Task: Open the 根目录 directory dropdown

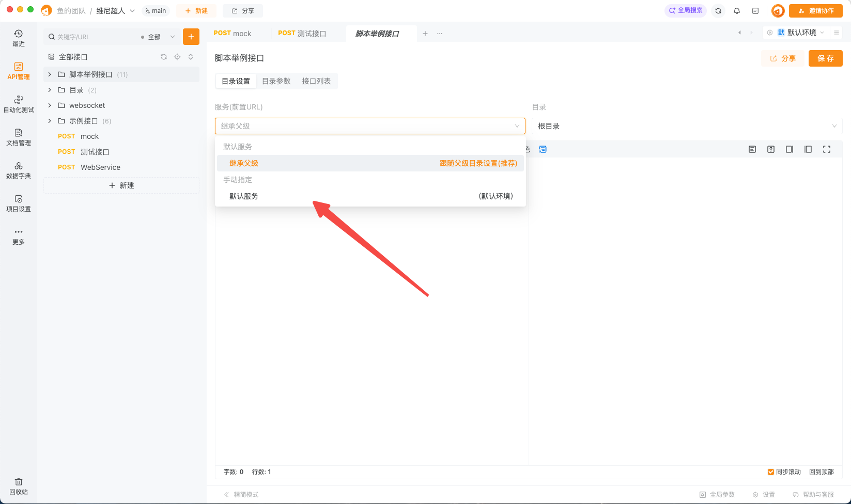Action: pos(687,125)
